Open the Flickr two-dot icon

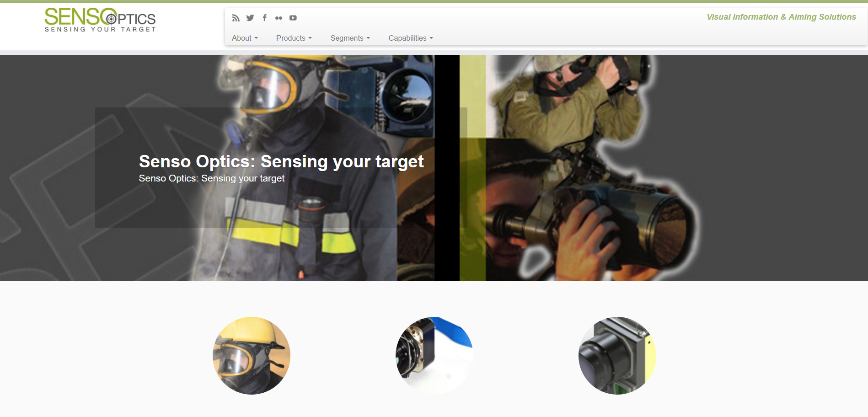[279, 18]
